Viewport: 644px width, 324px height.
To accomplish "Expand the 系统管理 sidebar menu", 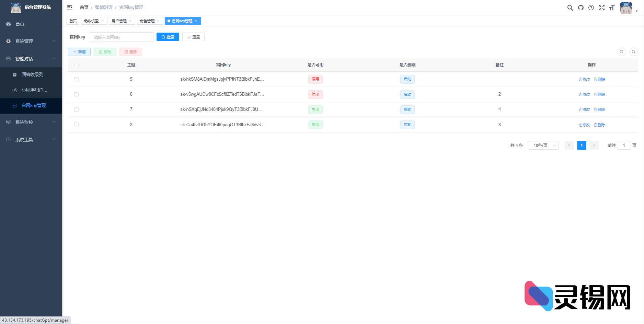I will pyautogui.click(x=31, y=41).
